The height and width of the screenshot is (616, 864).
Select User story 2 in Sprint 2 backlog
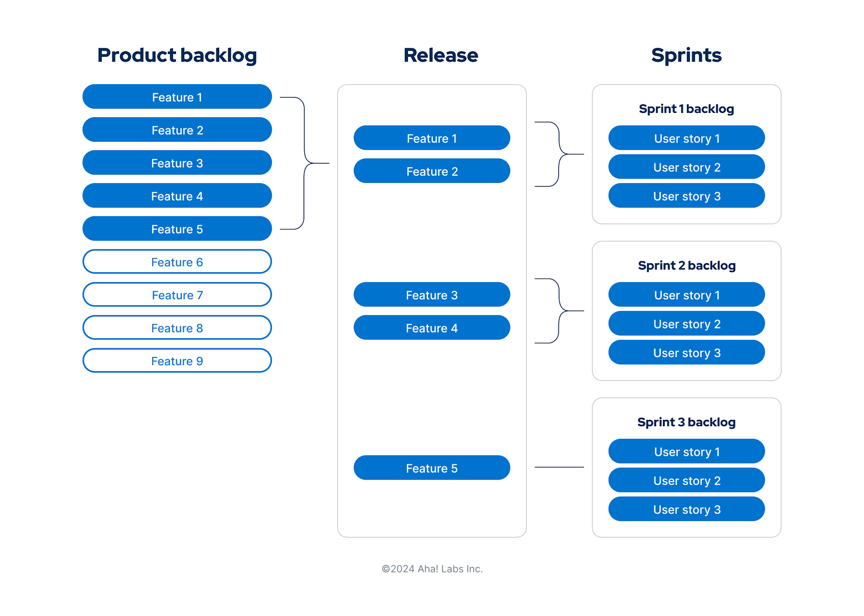click(686, 324)
